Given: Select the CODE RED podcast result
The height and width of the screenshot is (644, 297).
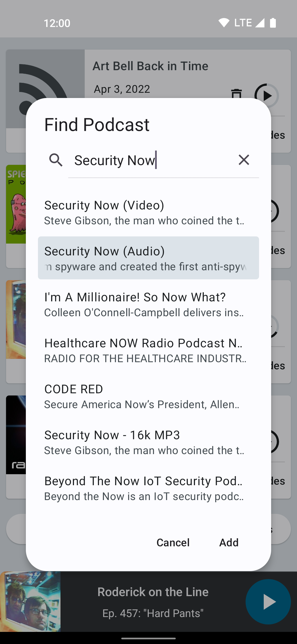Looking at the screenshot, I should 148,396.
